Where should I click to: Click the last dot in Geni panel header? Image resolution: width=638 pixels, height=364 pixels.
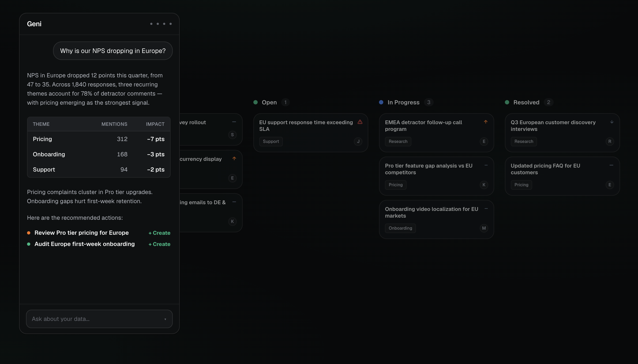[x=171, y=24]
